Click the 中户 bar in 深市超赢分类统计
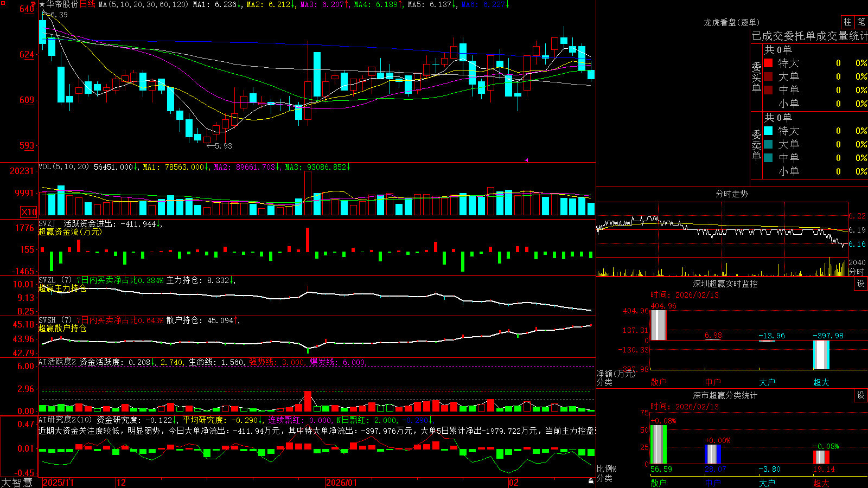This screenshot has height=488, width=868. 713,454
